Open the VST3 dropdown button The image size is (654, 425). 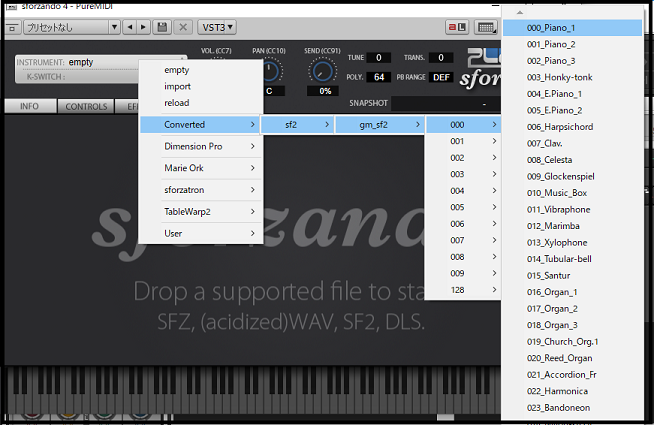[217, 28]
